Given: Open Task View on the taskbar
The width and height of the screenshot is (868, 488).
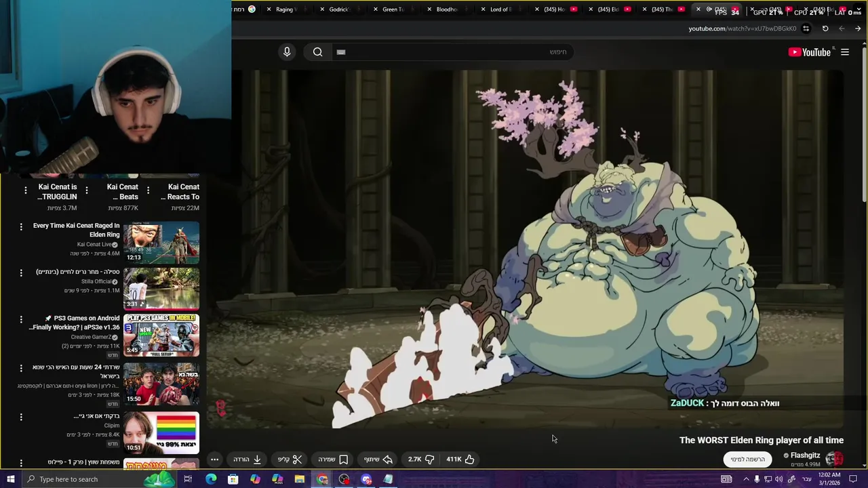Looking at the screenshot, I should 188,479.
